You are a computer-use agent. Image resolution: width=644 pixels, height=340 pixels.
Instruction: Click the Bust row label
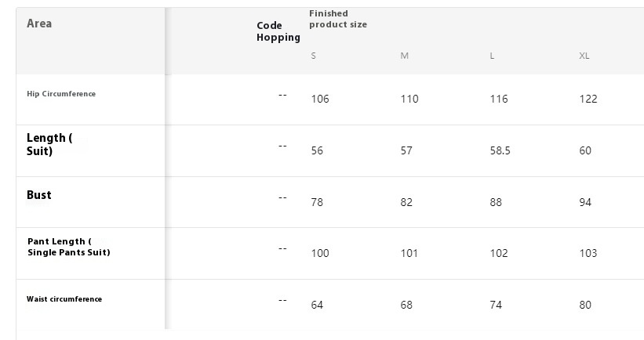coord(39,195)
